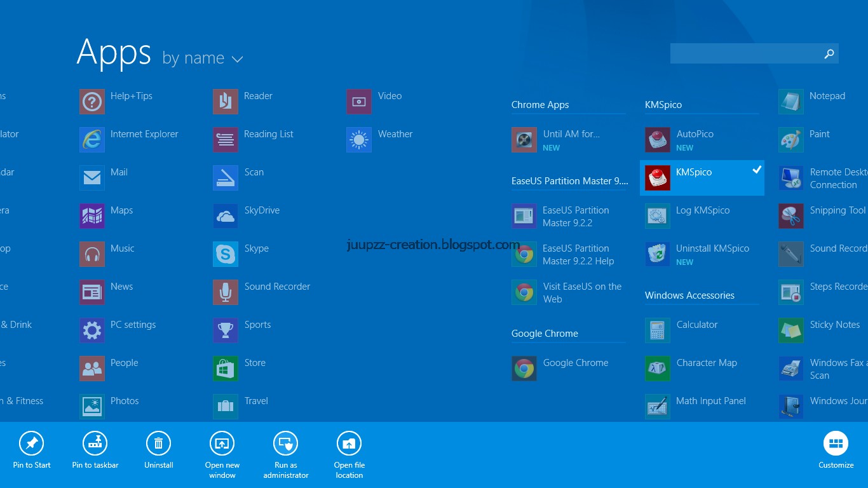The width and height of the screenshot is (868, 488).
Task: Open the Uninstall KMSpico recycle icon
Action: click(x=658, y=254)
